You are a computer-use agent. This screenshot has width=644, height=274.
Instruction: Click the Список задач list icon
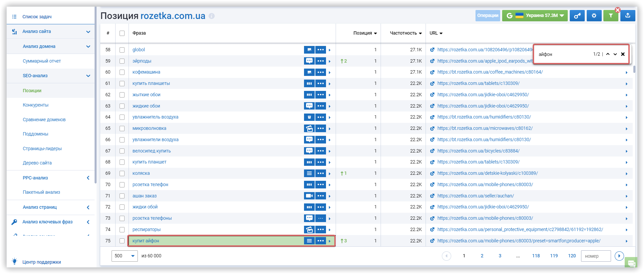tap(14, 17)
